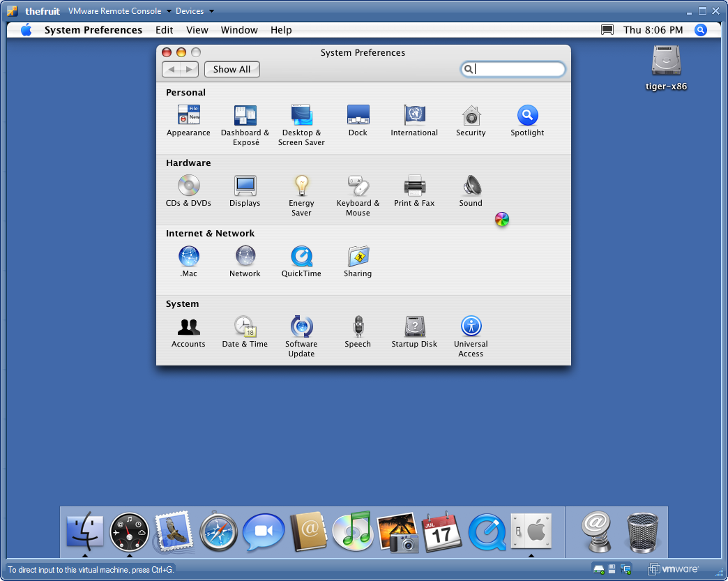Open Desktop & Screen Saver preferences
Screen dimensions: 728x581
(301, 124)
